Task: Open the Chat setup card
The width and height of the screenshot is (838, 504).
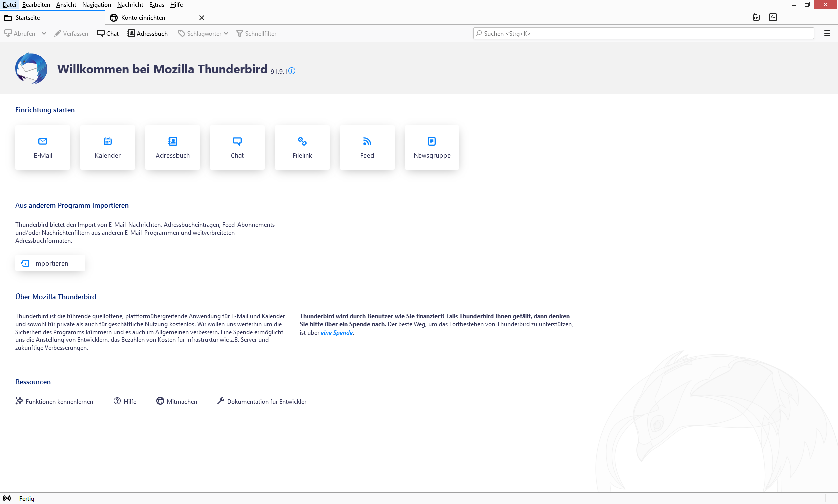Action: (x=237, y=148)
